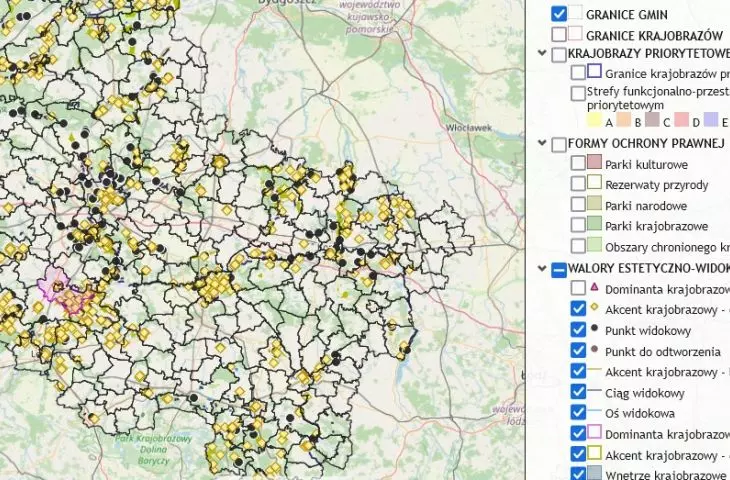Check the Dominanta krajobrazowa triangle-symbol checkbox
Image resolution: width=730 pixels, height=480 pixels.
[578, 288]
